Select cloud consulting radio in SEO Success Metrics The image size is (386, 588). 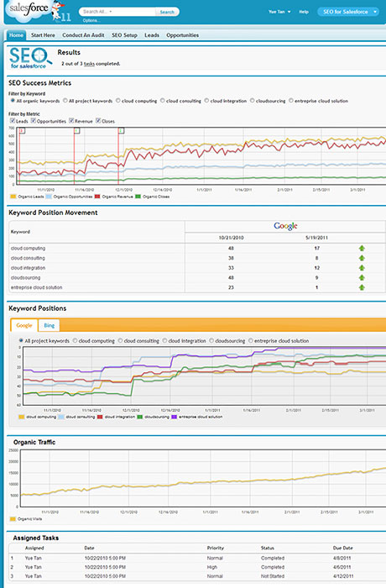(162, 101)
